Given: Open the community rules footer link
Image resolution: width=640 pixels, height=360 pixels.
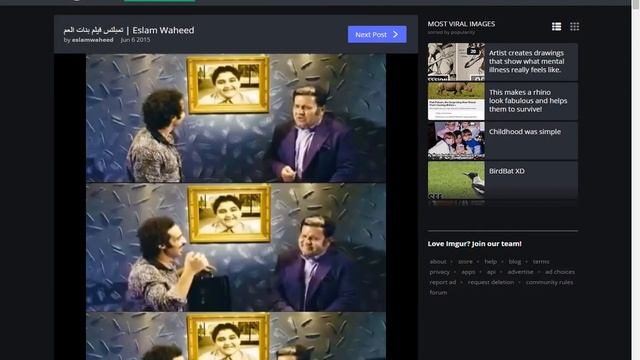Looking at the screenshot, I should (549, 282).
